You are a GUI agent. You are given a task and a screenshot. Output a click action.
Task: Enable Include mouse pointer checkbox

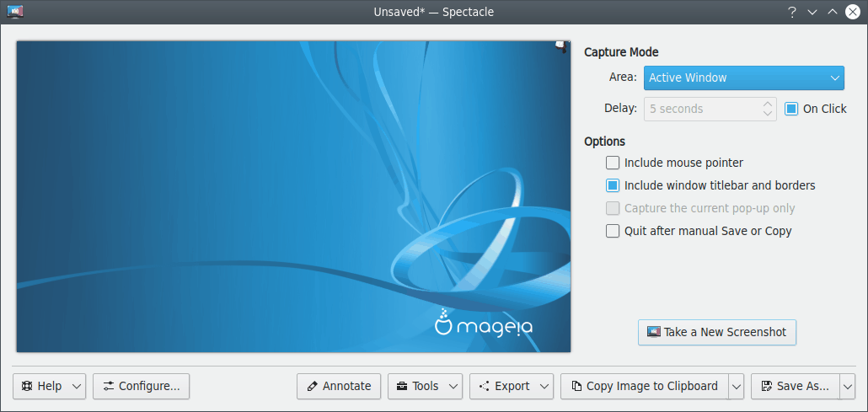click(613, 163)
